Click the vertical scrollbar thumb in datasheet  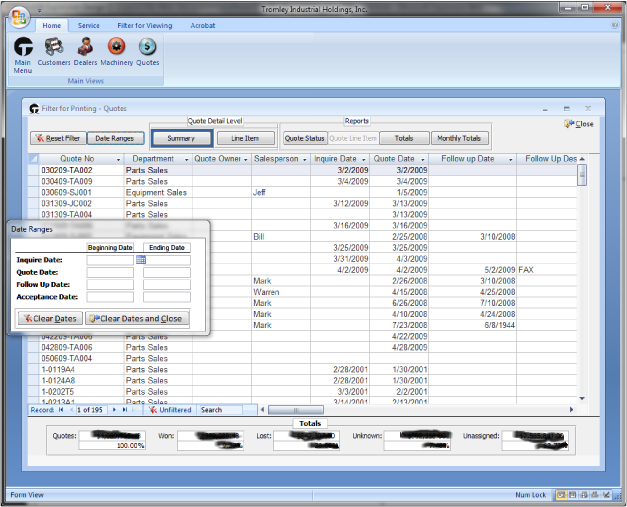coord(582,175)
